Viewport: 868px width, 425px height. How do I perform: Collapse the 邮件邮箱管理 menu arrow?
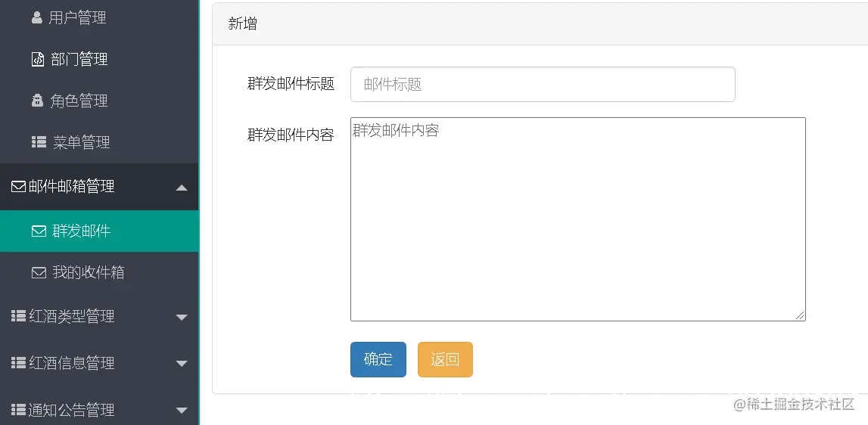tap(182, 188)
